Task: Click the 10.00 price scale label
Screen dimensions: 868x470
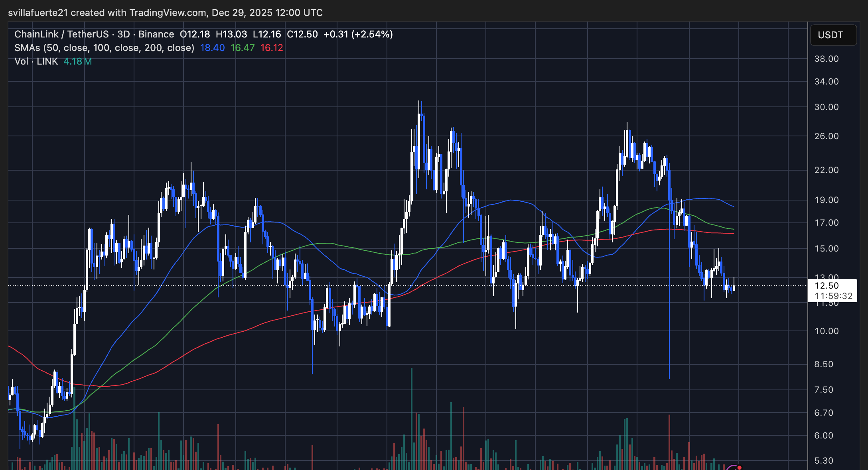Action: pyautogui.click(x=827, y=331)
